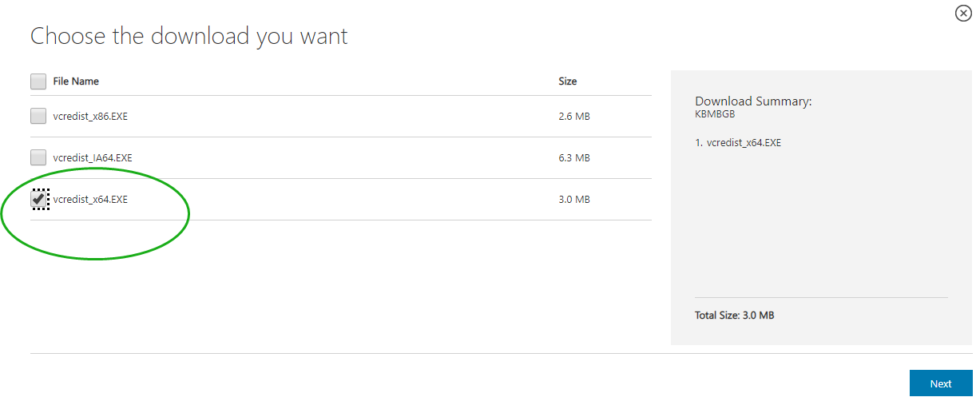
Task: Click the KBMBGB label in summary
Action: pos(715,114)
